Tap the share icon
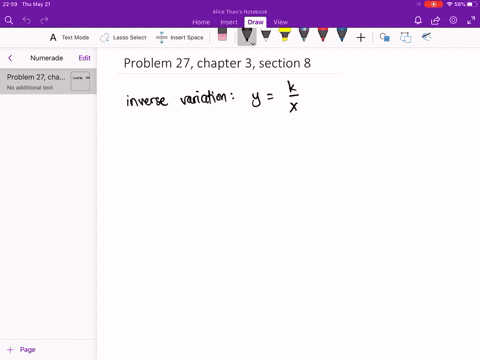The height and width of the screenshot is (360, 480). (x=435, y=21)
